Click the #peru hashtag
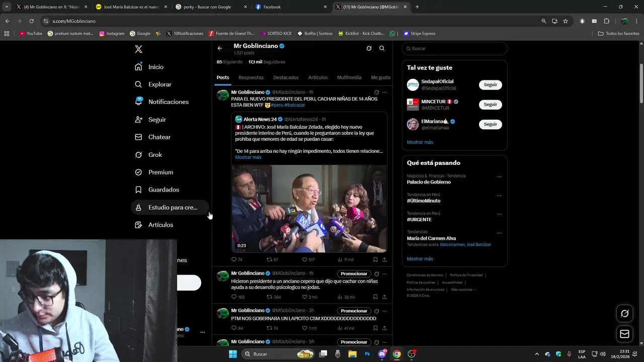This screenshot has height=362, width=644. point(277,105)
